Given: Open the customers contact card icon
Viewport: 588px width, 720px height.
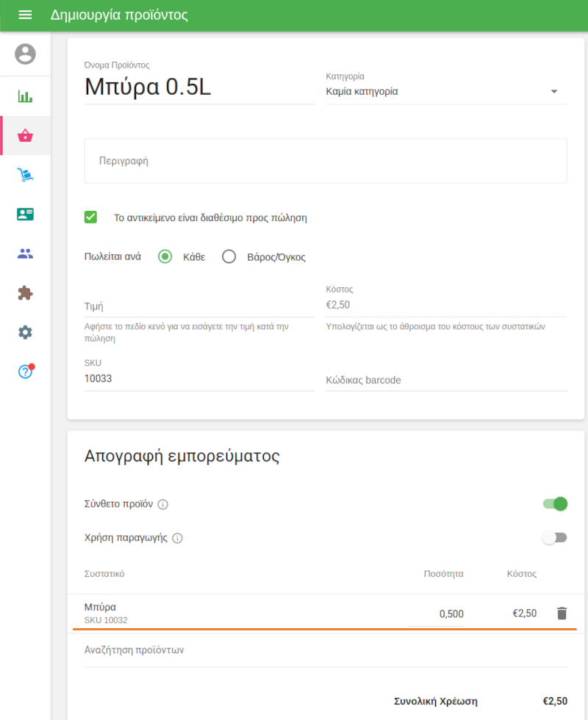Looking at the screenshot, I should coord(25,214).
